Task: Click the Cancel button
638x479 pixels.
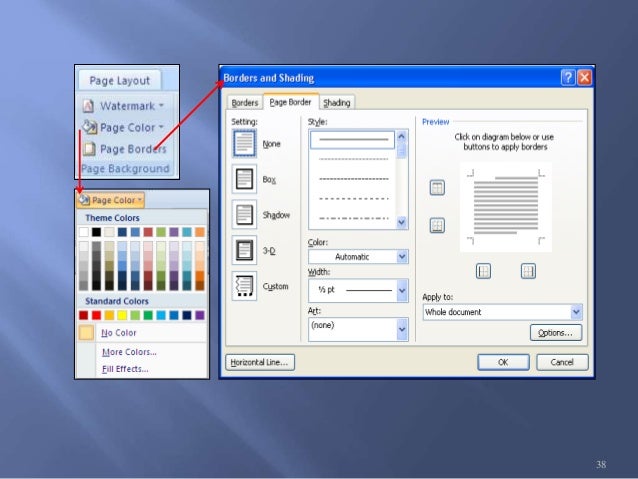Action: [x=562, y=362]
